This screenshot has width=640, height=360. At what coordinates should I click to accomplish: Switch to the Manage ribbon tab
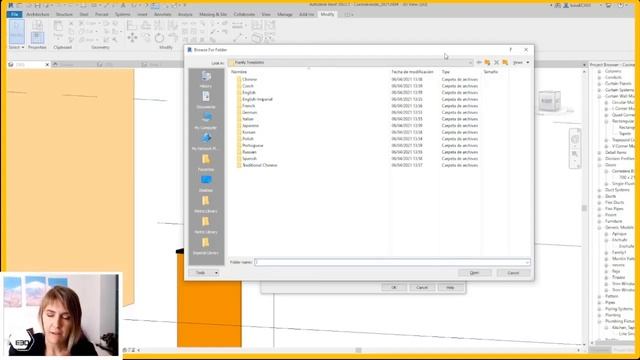pyautogui.click(x=284, y=14)
